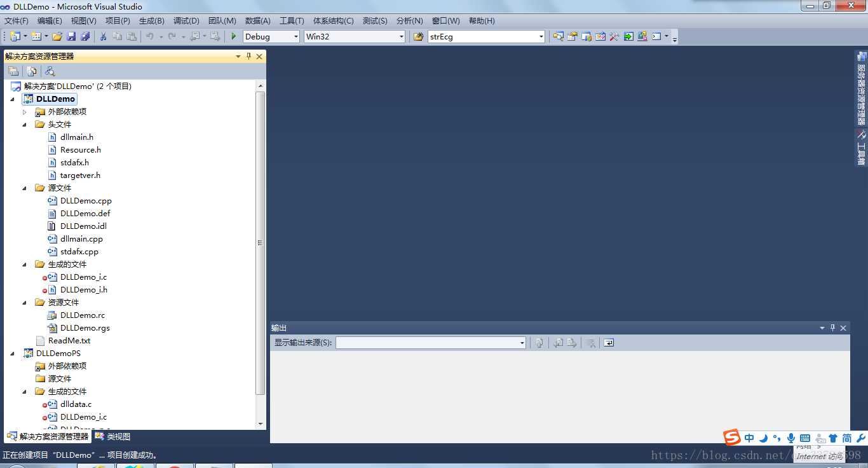Toggle word wrap in Output panel
The width and height of the screenshot is (868, 468).
click(x=609, y=343)
